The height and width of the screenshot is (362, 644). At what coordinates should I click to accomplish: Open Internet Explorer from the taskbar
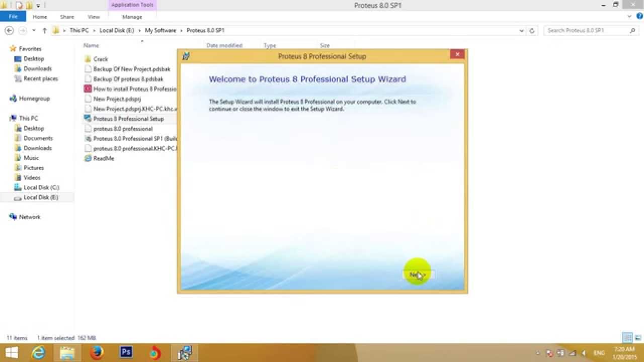[38, 353]
